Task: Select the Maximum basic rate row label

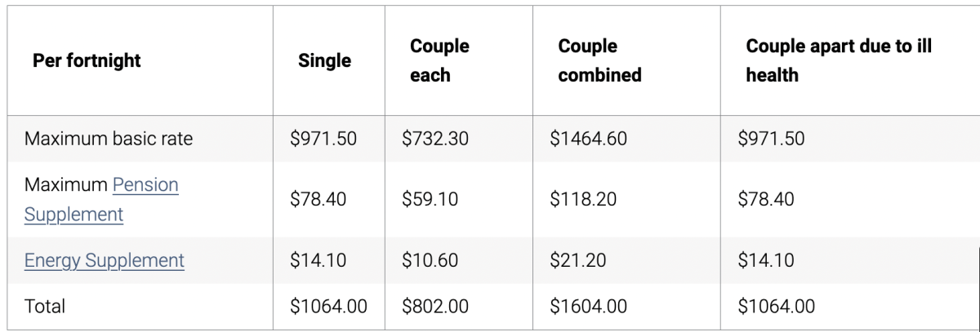Action: click(x=109, y=139)
